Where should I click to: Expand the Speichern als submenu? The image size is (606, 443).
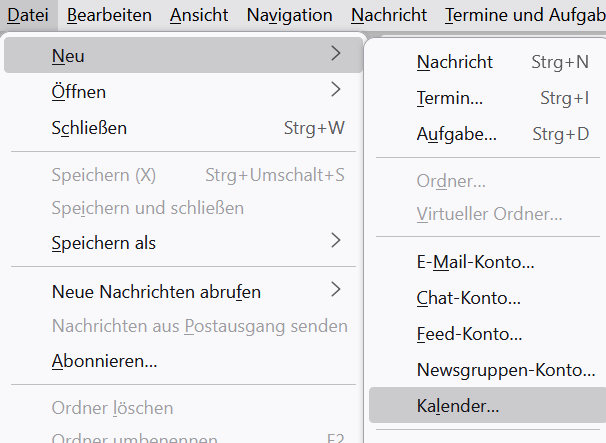click(x=180, y=243)
